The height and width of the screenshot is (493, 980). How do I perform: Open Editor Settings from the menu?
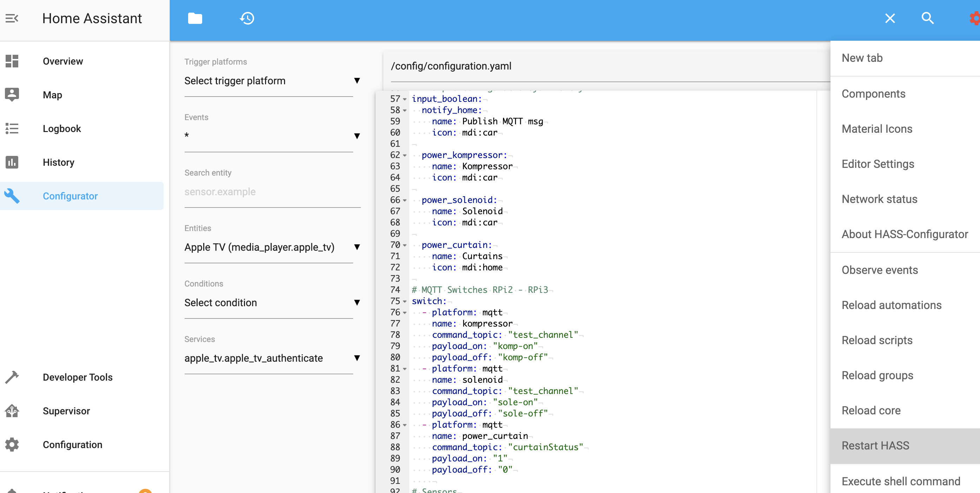point(877,164)
